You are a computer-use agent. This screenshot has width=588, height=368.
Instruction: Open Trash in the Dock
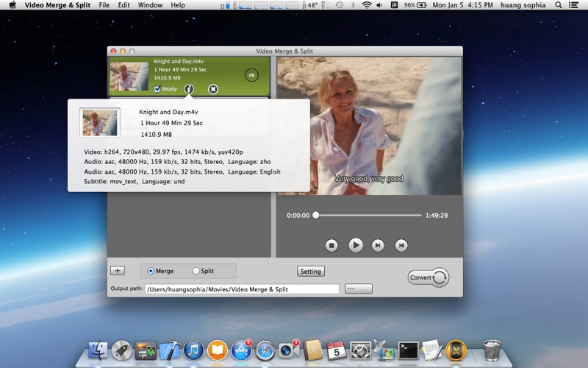[492, 350]
